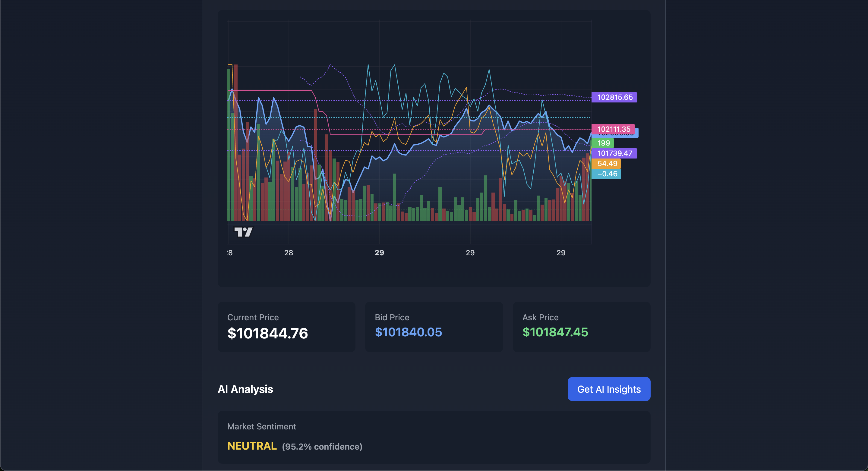Viewport: 868px width, 471px height.
Task: Select the purple 102815.65 price tag
Action: coord(614,97)
